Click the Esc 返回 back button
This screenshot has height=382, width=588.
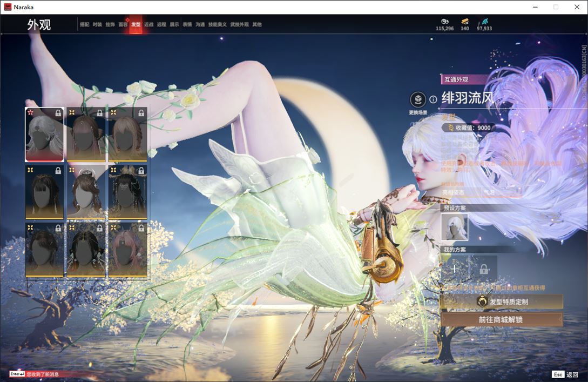(x=565, y=374)
